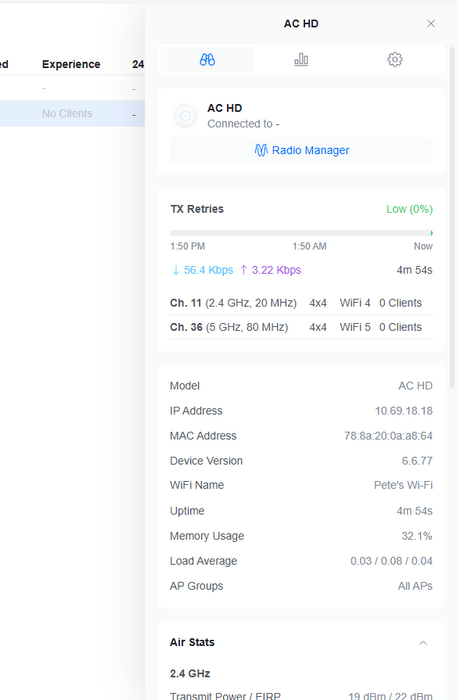Collapse the Air Stats section
This screenshot has width=457, height=700.
click(x=423, y=642)
